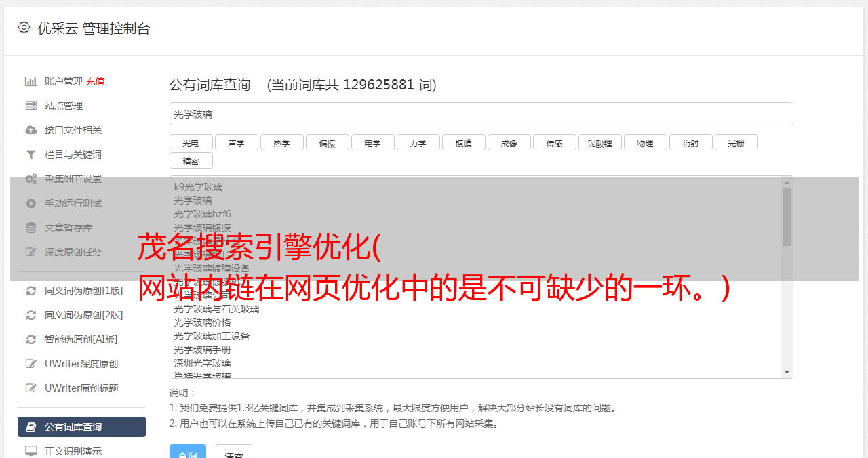This screenshot has height=458, width=868.
Task: Click the blue 查询 button
Action: click(x=188, y=452)
